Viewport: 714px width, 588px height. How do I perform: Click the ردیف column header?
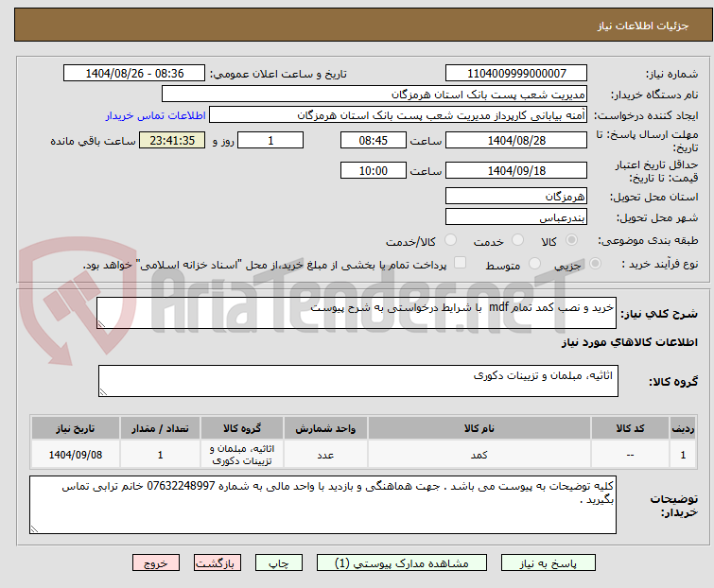(x=683, y=428)
